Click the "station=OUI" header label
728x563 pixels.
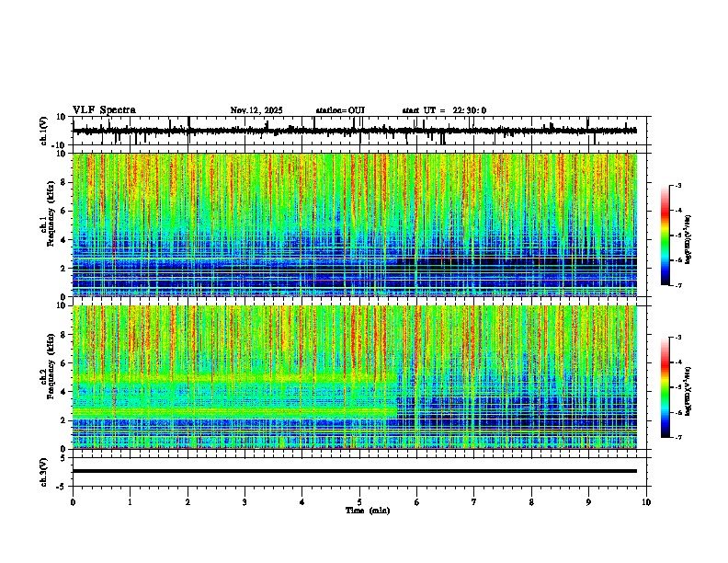click(340, 110)
